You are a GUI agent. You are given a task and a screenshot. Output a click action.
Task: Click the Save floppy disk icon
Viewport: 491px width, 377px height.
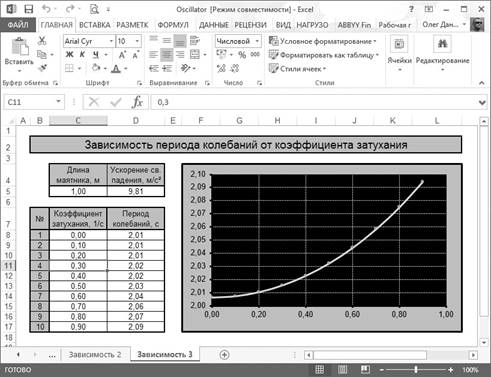click(29, 9)
